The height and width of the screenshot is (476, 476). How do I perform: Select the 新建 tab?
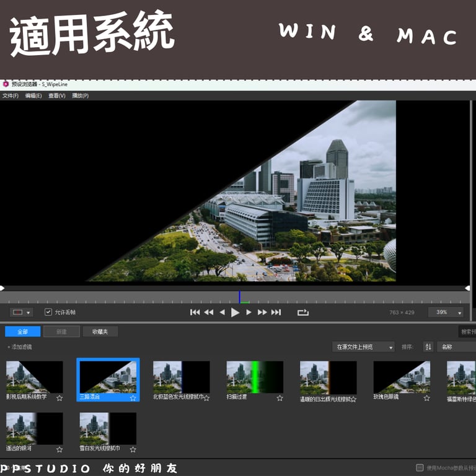61,332
